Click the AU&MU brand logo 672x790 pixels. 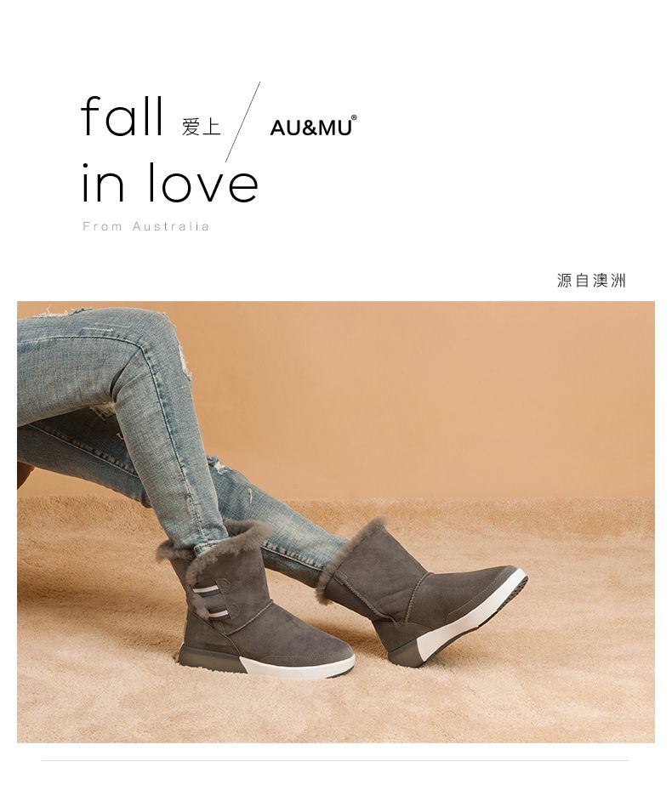(x=313, y=127)
